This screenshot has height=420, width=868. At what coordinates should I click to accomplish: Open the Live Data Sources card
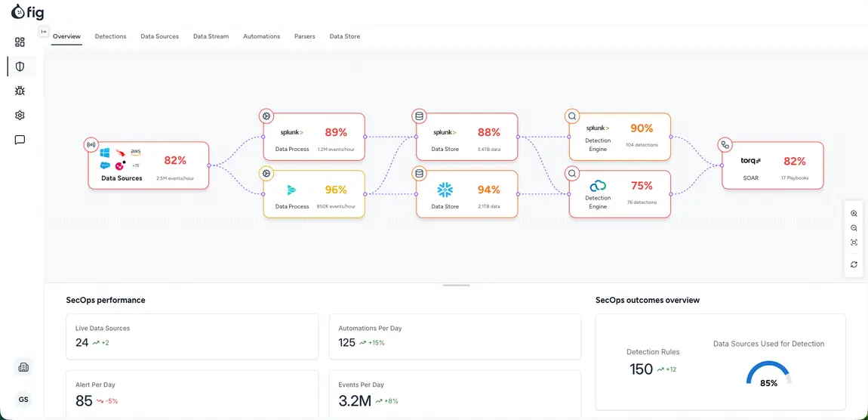point(192,337)
